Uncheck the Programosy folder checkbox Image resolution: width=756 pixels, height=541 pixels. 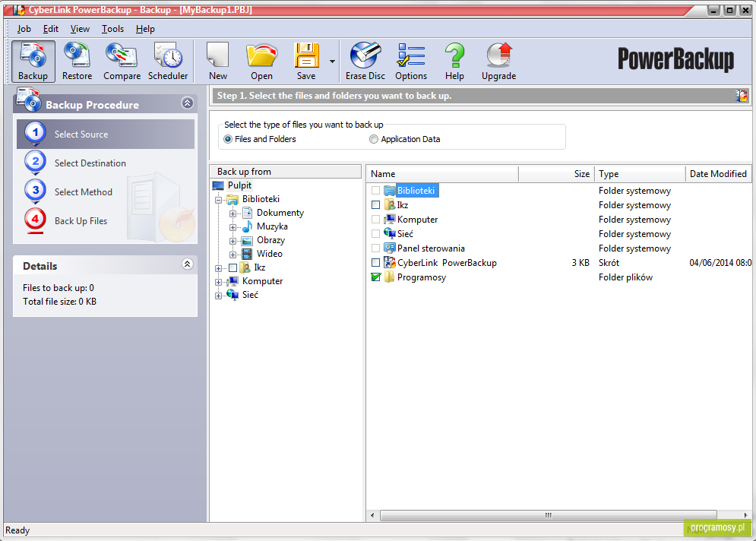[375, 277]
